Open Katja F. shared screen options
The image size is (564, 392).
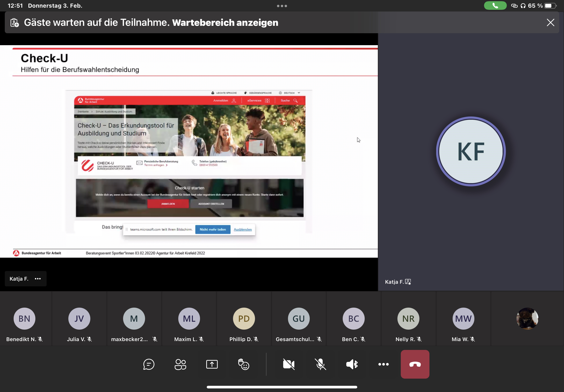[38, 279]
